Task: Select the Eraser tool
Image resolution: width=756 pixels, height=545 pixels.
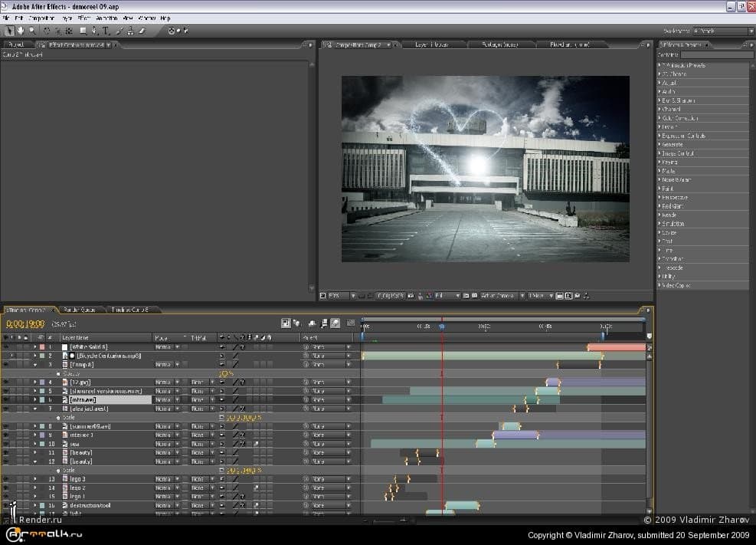Action: coord(142,31)
